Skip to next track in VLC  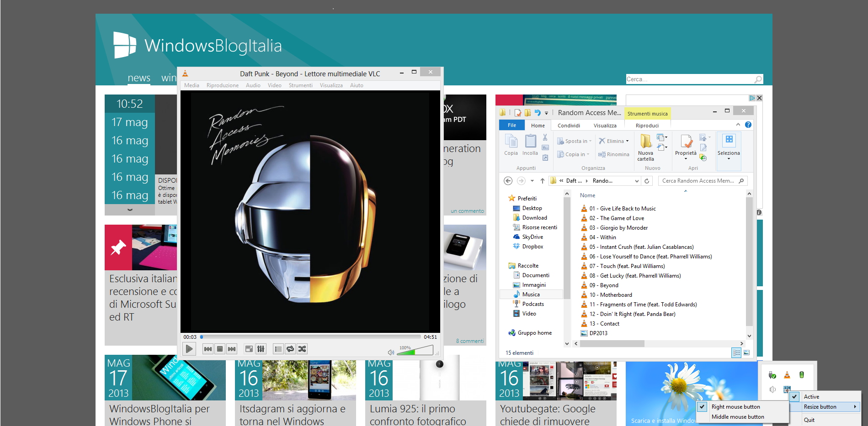[232, 349]
